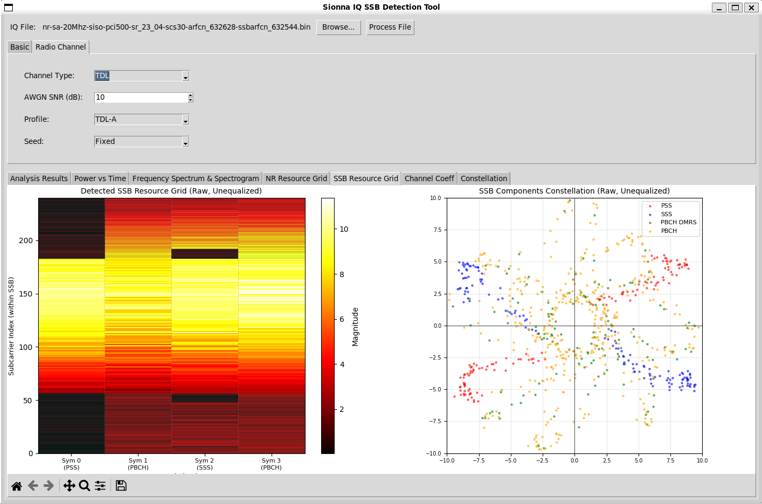Click the Back arrow in plot toolbar
This screenshot has width=762, height=504.
[33, 486]
